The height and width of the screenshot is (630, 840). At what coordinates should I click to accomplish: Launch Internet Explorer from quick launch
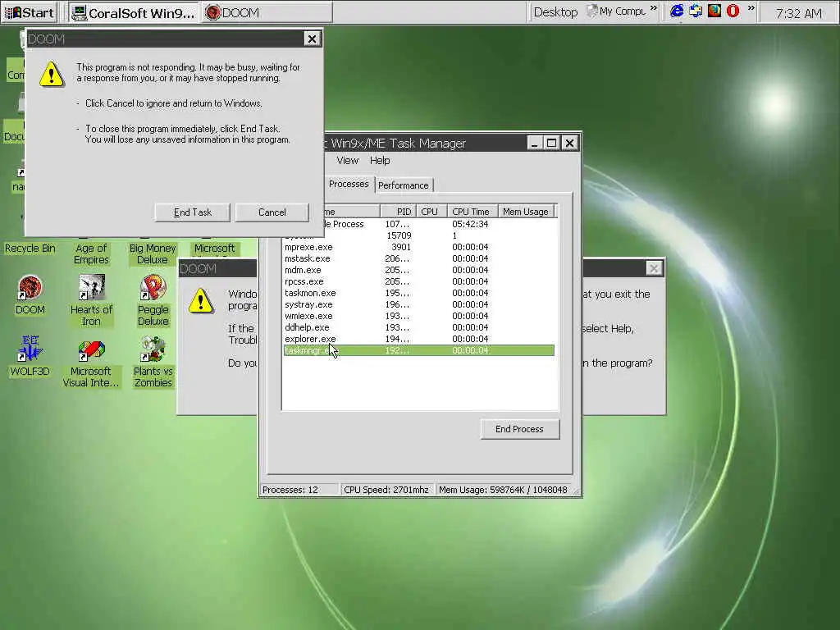pyautogui.click(x=677, y=11)
